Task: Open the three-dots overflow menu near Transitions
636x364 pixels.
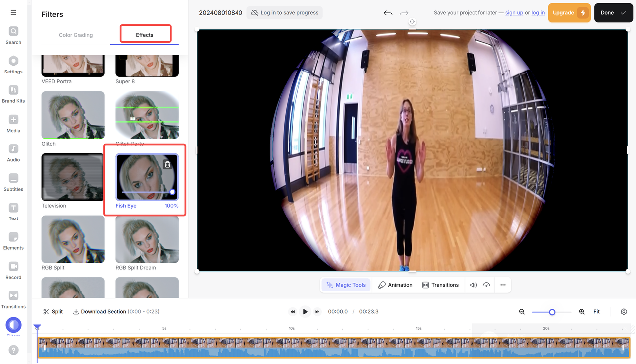Action: click(x=503, y=285)
